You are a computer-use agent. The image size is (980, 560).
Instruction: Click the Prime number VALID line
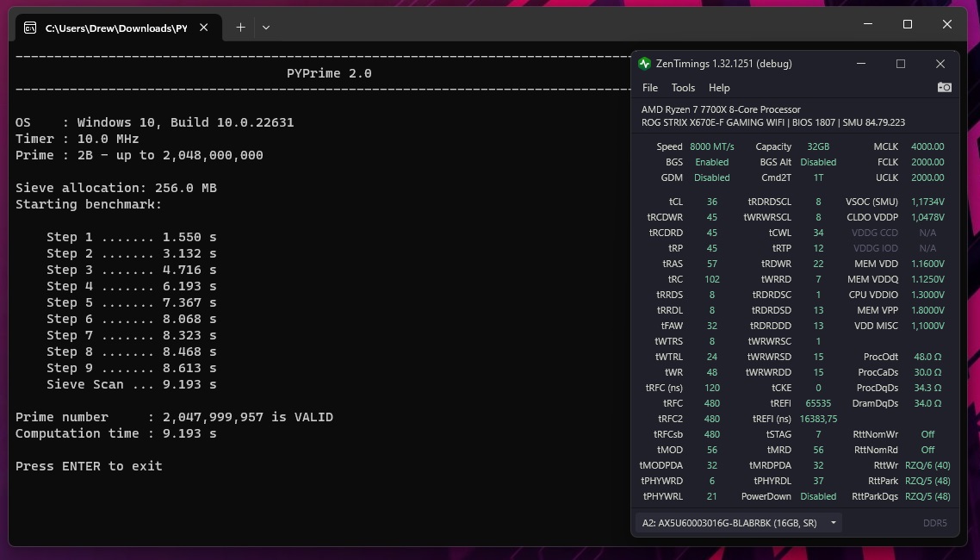[174, 417]
